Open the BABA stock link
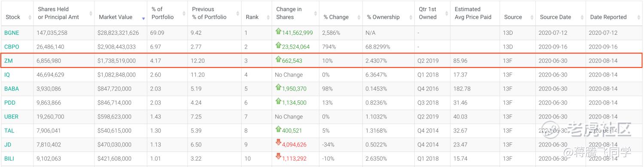This screenshot has width=644, height=167. [x=12, y=89]
